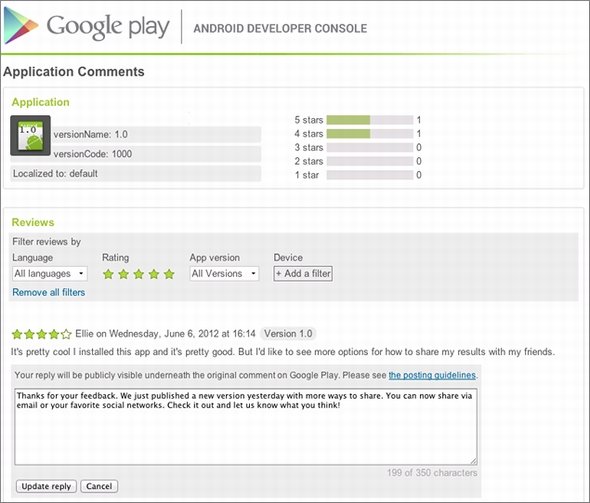The width and height of the screenshot is (590, 503).
Task: Open the All languages dropdown
Action: click(50, 274)
